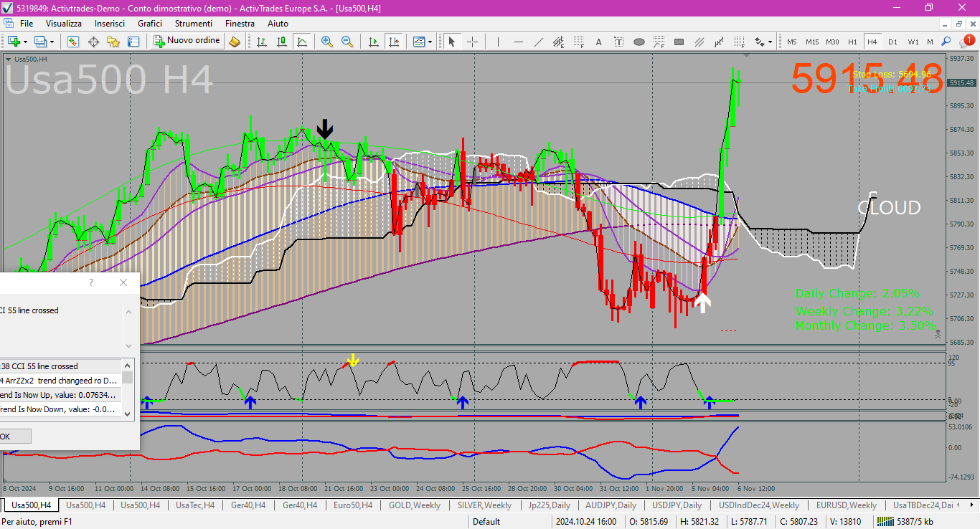Set timeframe to H1

[852, 42]
